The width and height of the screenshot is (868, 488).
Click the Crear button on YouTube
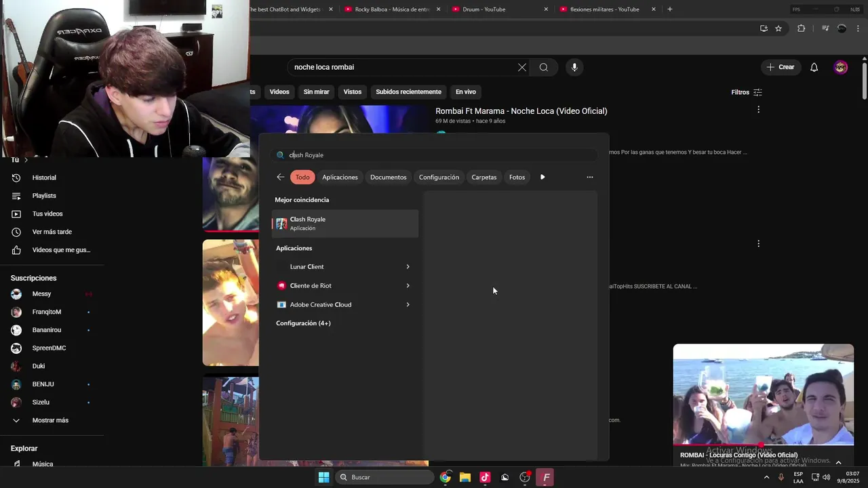(x=781, y=67)
